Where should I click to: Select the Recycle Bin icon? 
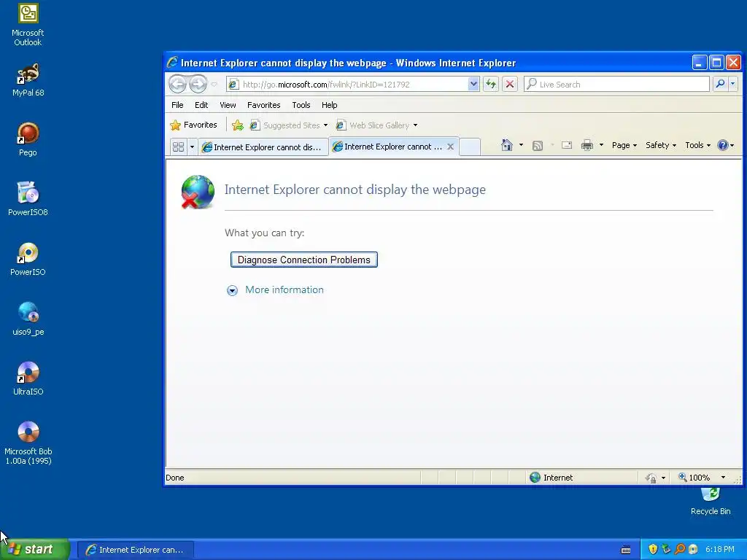click(711, 501)
